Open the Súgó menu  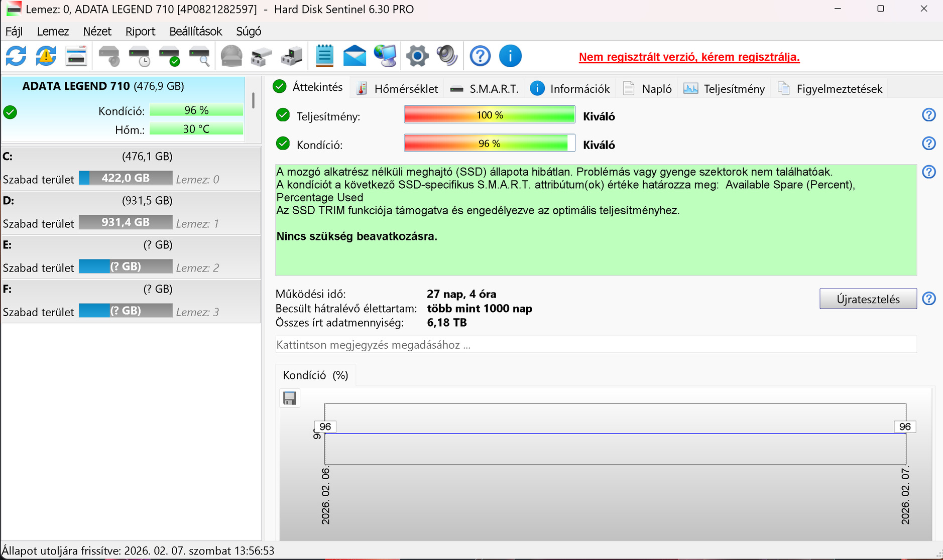[249, 31]
